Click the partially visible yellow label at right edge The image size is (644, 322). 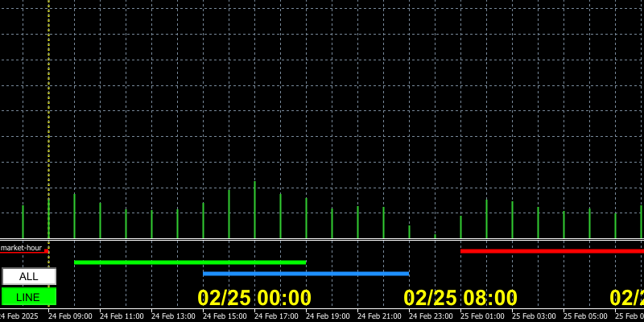[627, 298]
